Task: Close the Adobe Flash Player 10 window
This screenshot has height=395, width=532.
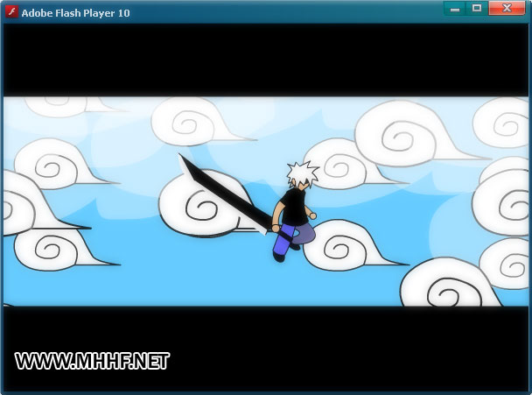Action: 507,9
